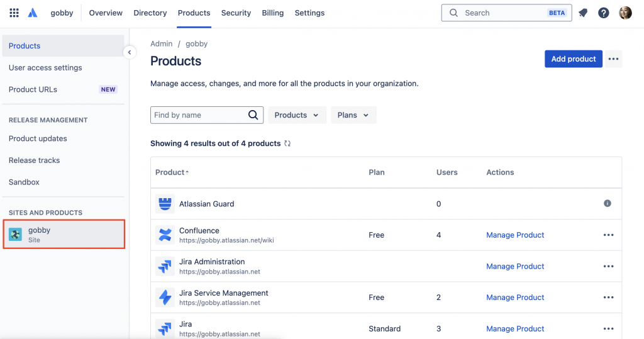Open more actions for Confluence row
The height and width of the screenshot is (339, 644).
(608, 235)
